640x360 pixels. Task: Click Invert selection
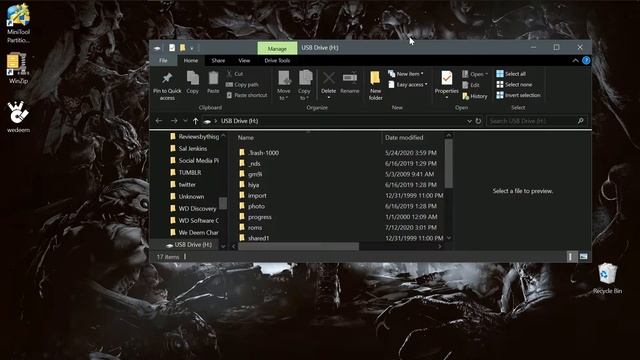click(518, 95)
